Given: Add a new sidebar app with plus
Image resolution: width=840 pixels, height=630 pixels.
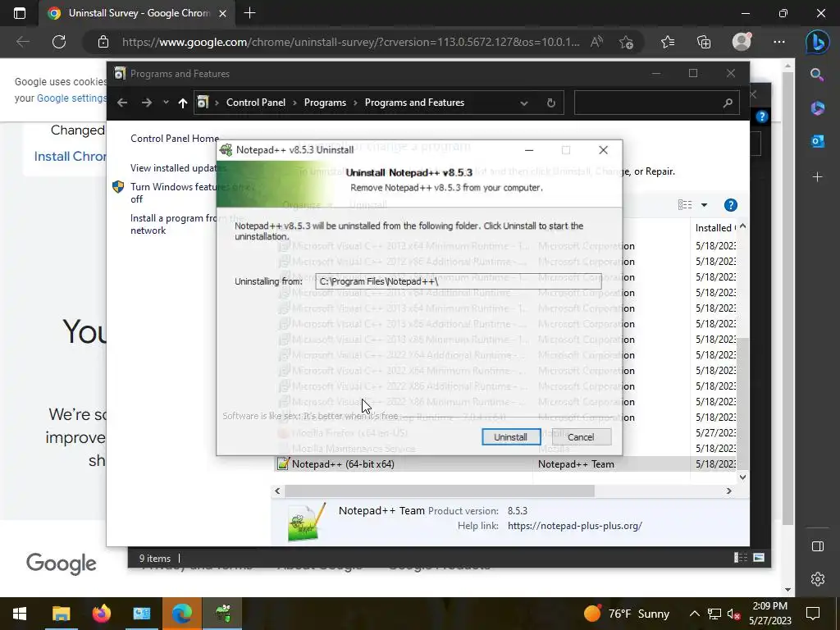Looking at the screenshot, I should pos(818,177).
